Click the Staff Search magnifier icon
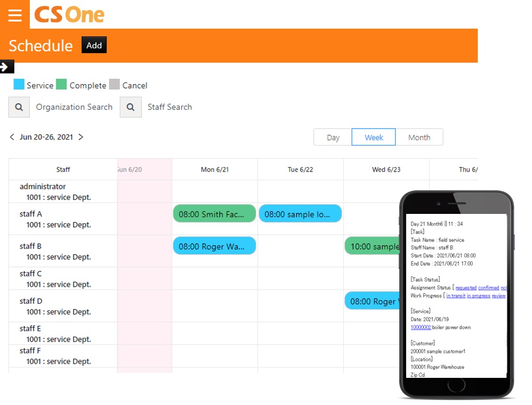This screenshot has width=532, height=405. [x=132, y=107]
